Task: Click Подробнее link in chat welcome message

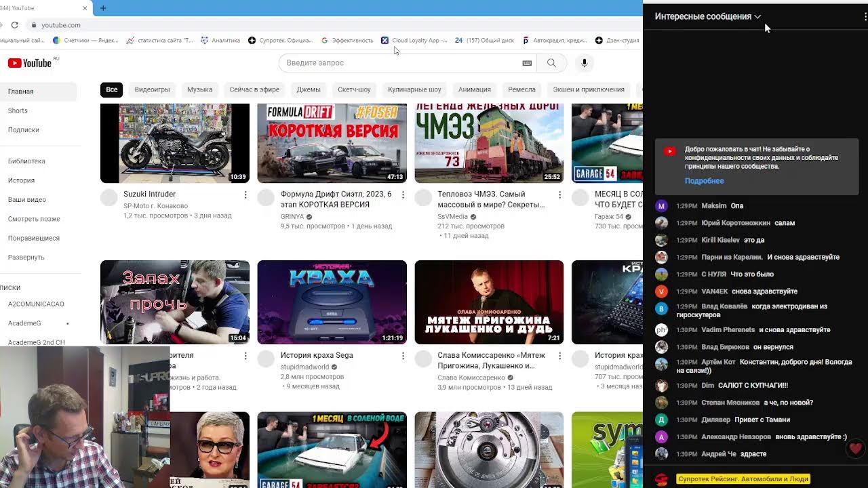Action: click(704, 181)
